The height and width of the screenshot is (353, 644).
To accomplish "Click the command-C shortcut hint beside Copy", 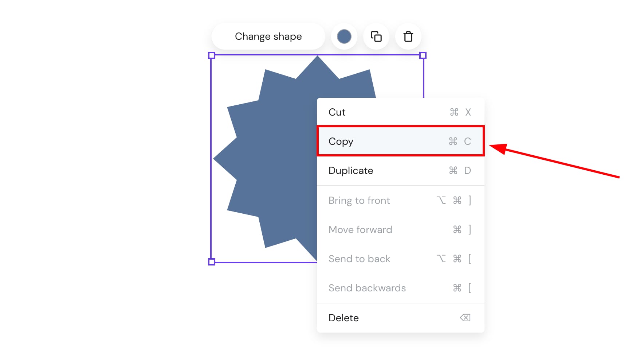I will (460, 141).
